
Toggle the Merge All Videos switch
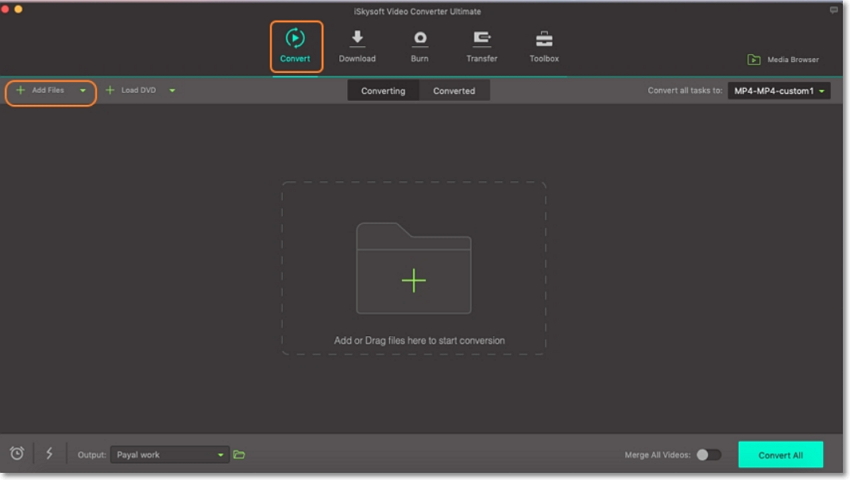(708, 455)
